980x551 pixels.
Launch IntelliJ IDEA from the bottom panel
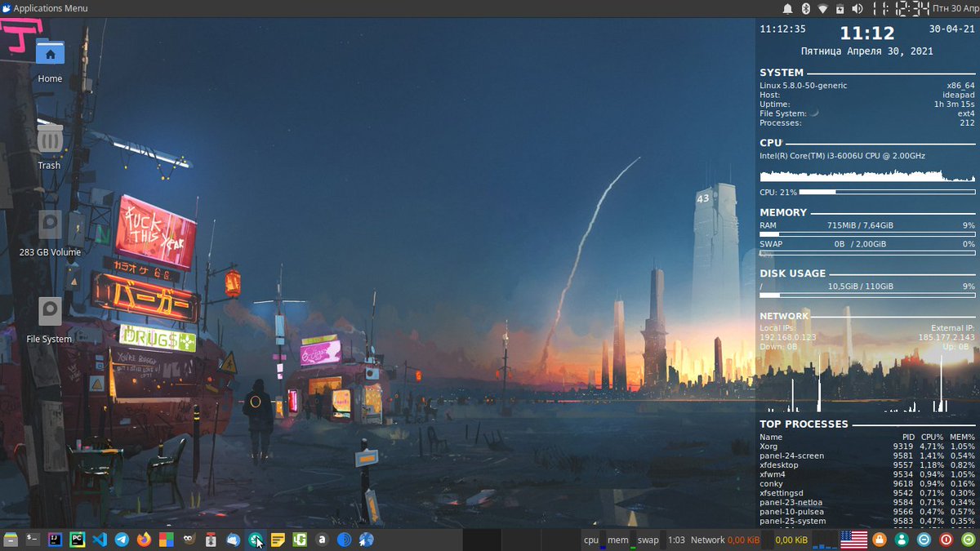55,540
